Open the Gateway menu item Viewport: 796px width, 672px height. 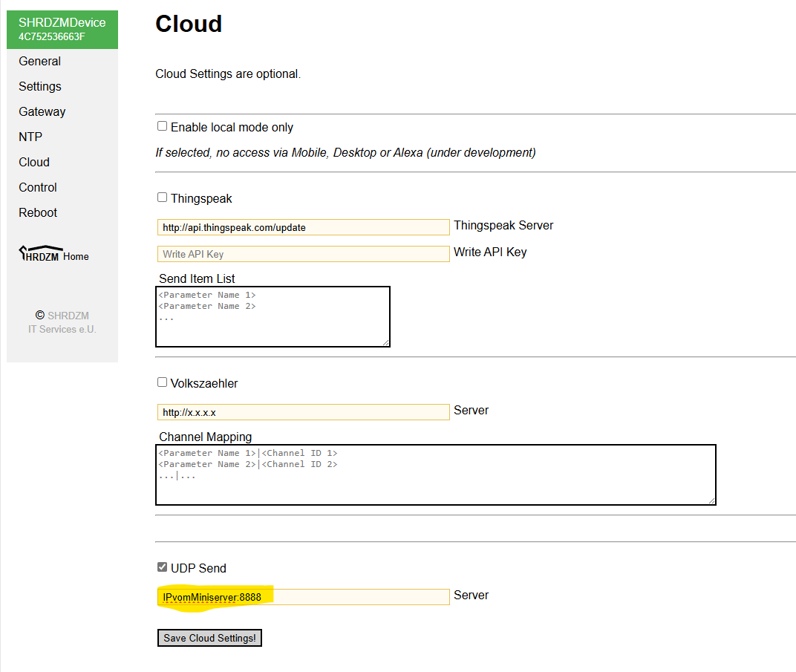[42, 111]
